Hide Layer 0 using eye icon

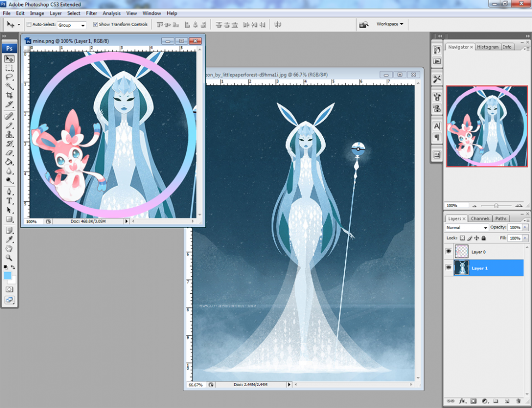point(449,252)
